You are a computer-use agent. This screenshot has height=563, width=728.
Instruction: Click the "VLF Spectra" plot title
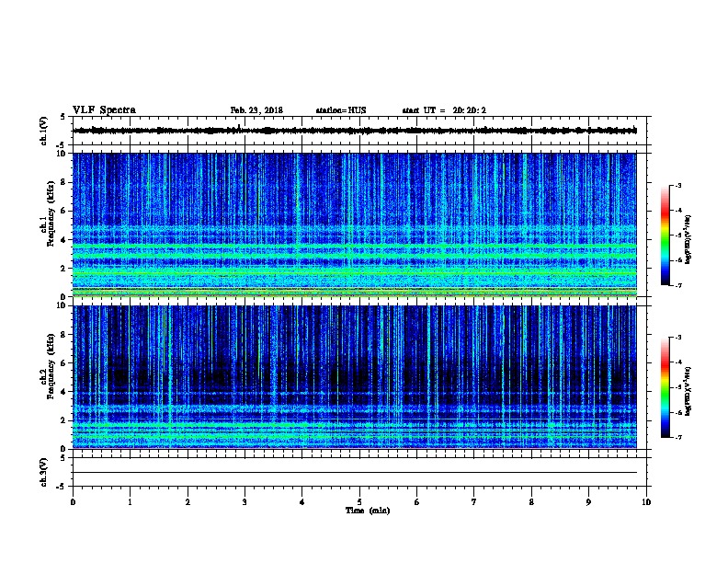tap(104, 110)
